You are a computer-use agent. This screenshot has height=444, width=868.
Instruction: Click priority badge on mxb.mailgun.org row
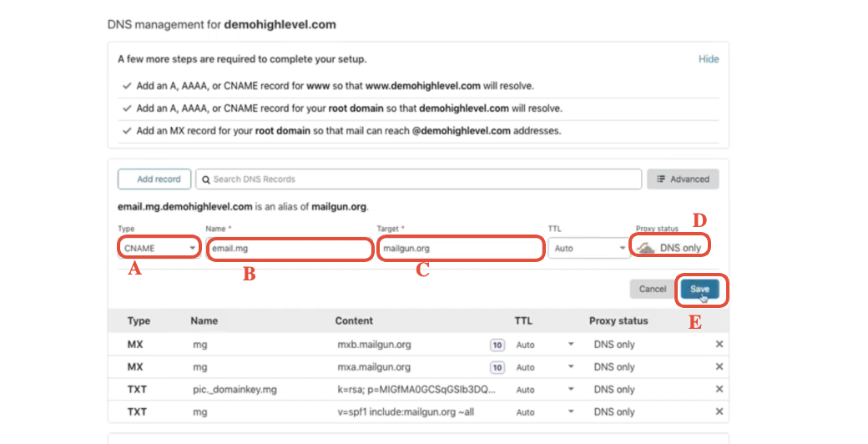point(497,345)
